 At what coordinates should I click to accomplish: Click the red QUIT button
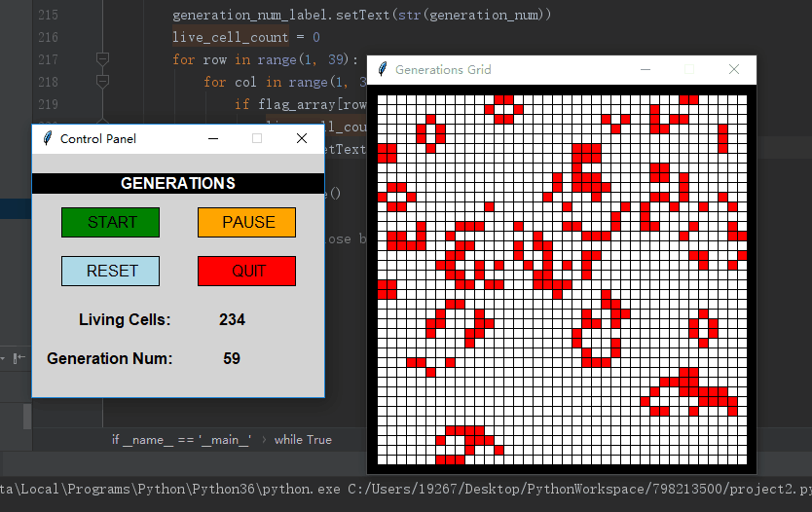[247, 272]
